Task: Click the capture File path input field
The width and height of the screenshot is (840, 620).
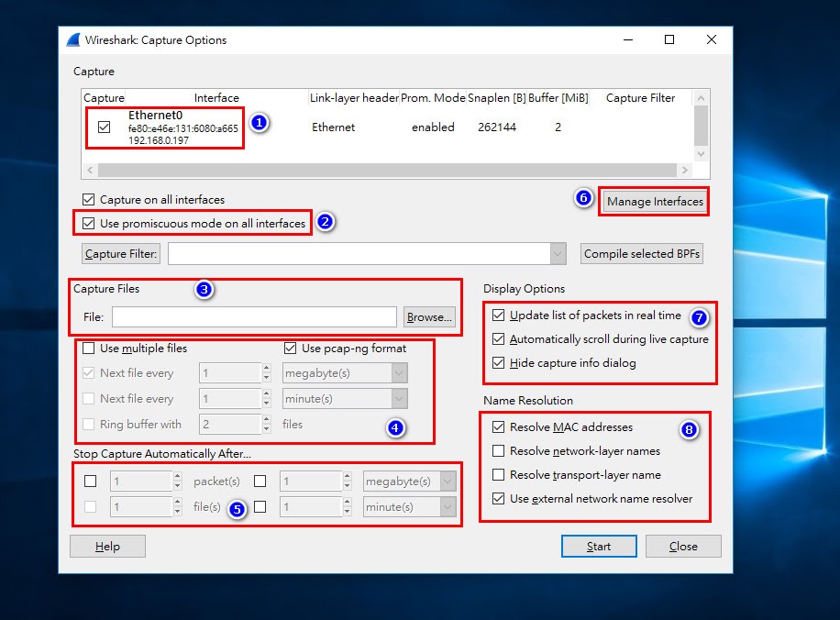Action: (254, 316)
